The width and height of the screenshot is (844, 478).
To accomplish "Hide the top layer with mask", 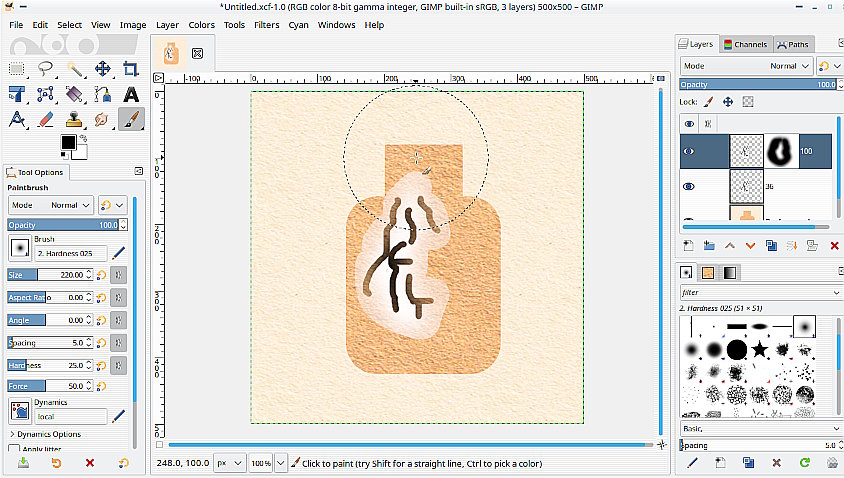I will point(689,151).
